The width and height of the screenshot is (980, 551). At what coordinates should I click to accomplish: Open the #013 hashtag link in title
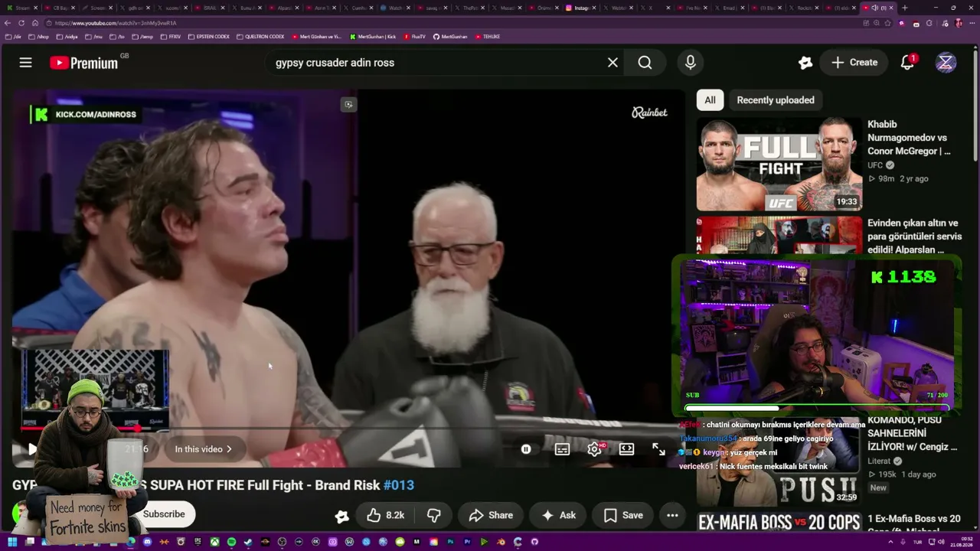399,485
